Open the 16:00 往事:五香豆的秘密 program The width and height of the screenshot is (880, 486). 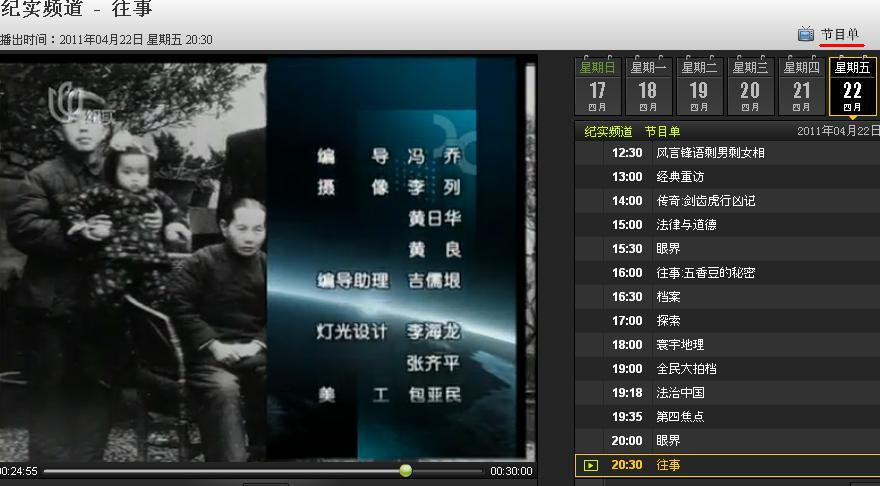point(705,273)
